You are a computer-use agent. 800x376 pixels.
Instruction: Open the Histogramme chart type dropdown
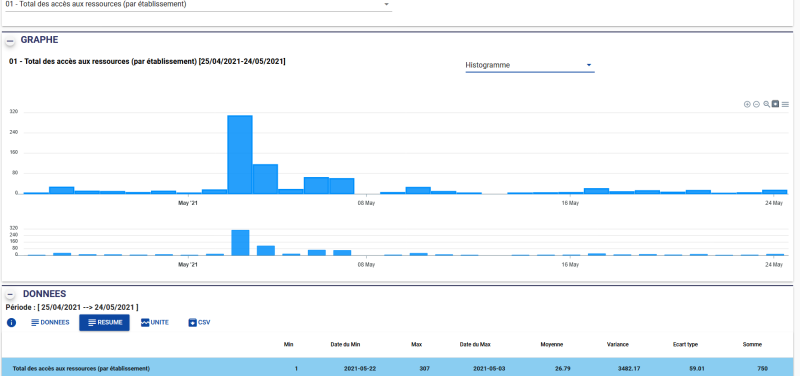530,65
